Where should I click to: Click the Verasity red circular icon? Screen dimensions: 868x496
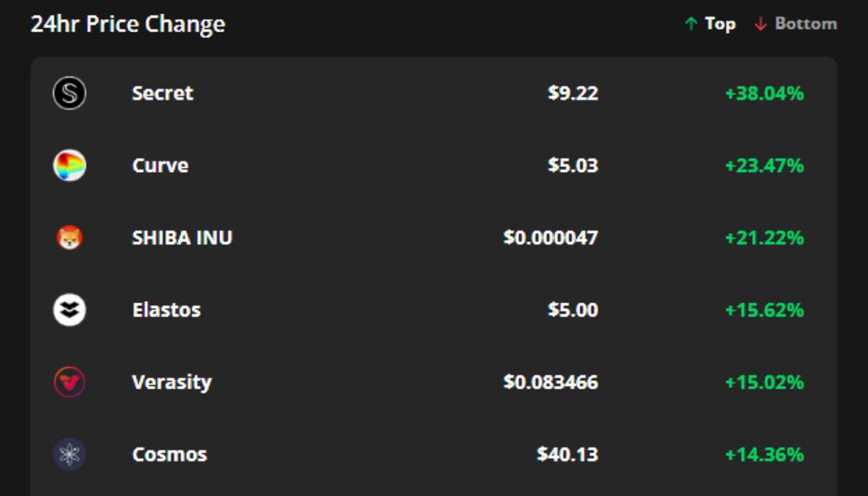click(x=70, y=381)
